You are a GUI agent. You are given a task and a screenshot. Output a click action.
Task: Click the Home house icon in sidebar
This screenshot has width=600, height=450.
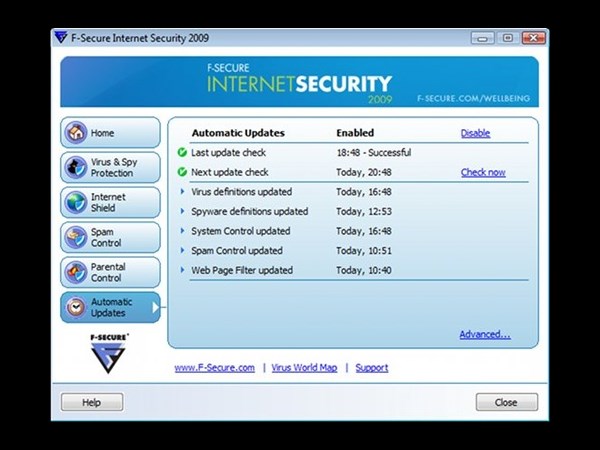tap(76, 133)
